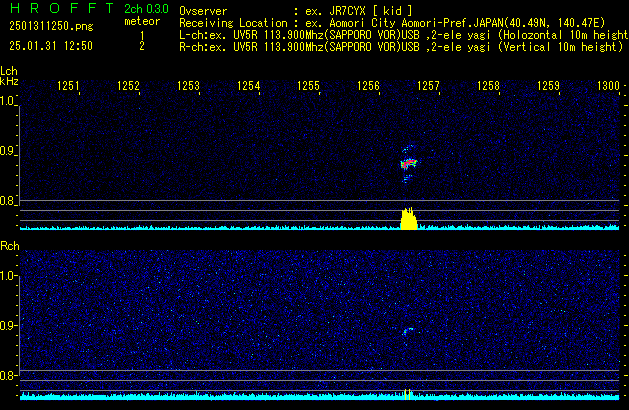Click the HROFFT title text
629x410 pixels.
[x=62, y=8]
